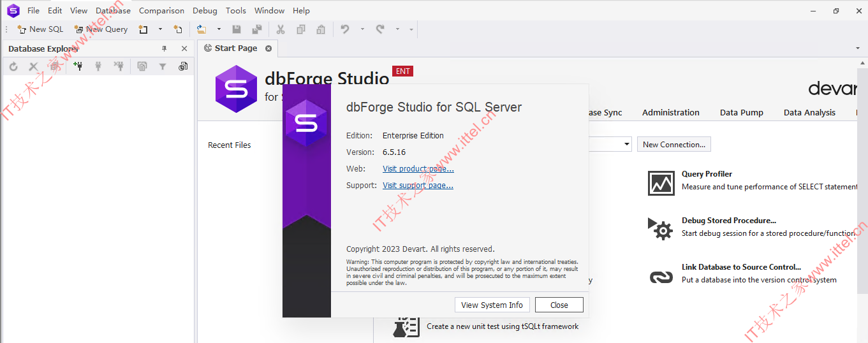The width and height of the screenshot is (868, 343).
Task: Click the Connect plug icon in Database Explorer
Action: click(98, 66)
